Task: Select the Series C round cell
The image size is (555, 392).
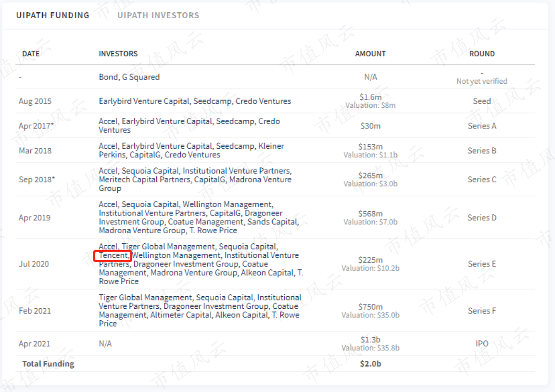Action: (x=482, y=179)
